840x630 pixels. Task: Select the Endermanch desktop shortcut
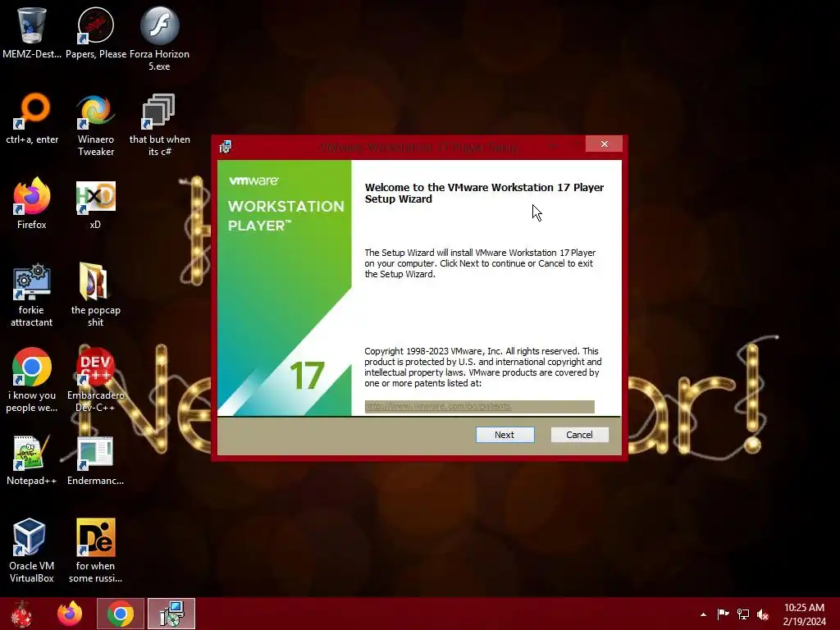pos(96,459)
